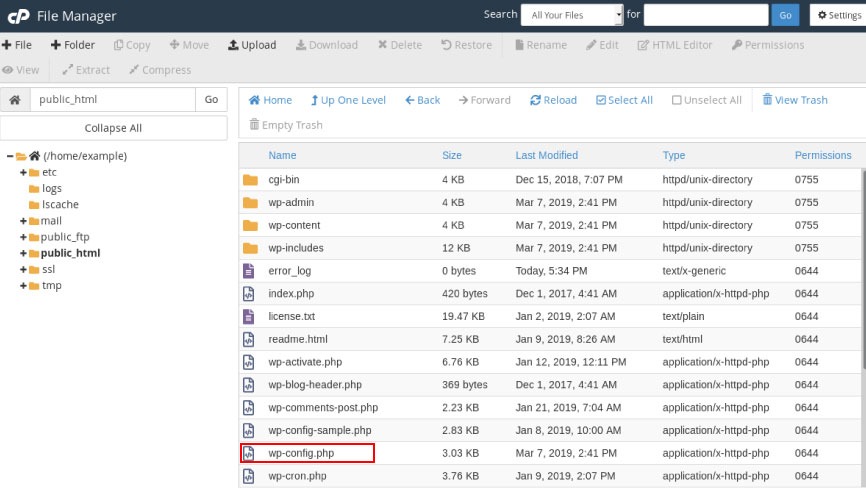This screenshot has width=866, height=488.
Task: Click the wp-content folder icon
Action: click(x=250, y=225)
